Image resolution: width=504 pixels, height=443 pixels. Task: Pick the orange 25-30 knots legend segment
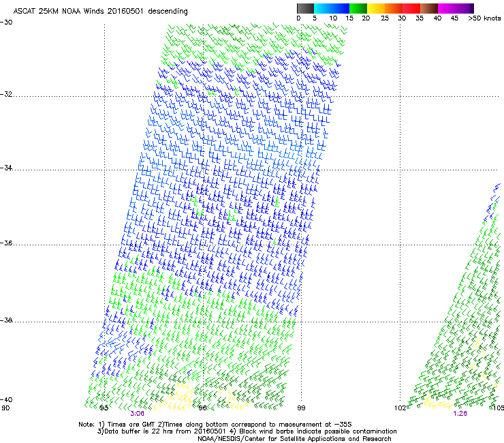394,8
